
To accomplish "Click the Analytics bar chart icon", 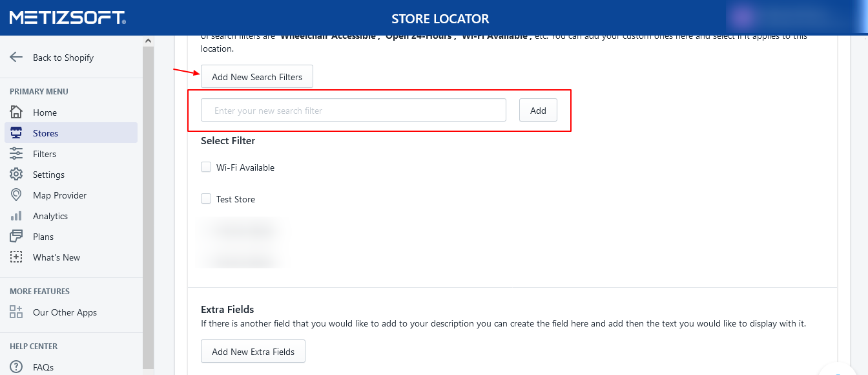I will [x=16, y=216].
